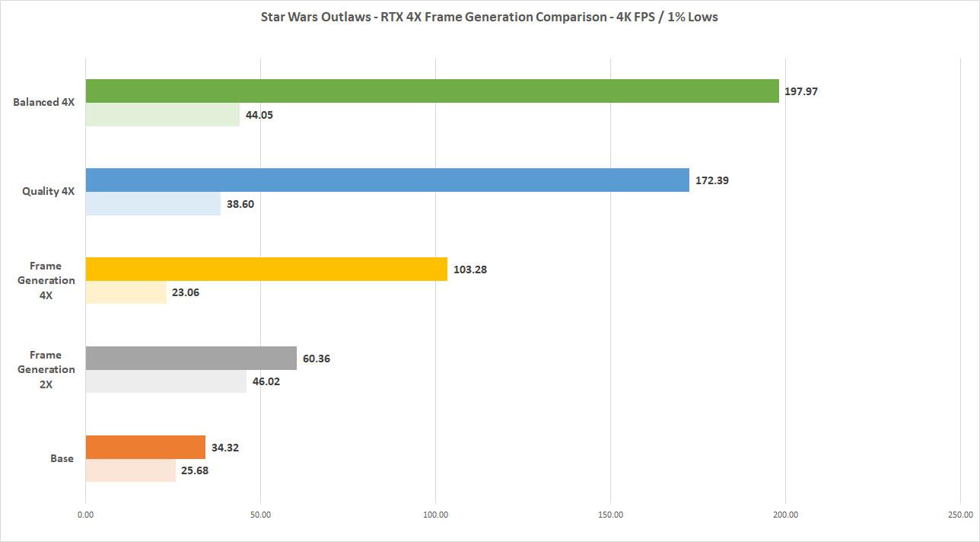The height and width of the screenshot is (542, 980).
Task: Click the light green Balanced 4X 1% lows bar
Action: coord(163,115)
